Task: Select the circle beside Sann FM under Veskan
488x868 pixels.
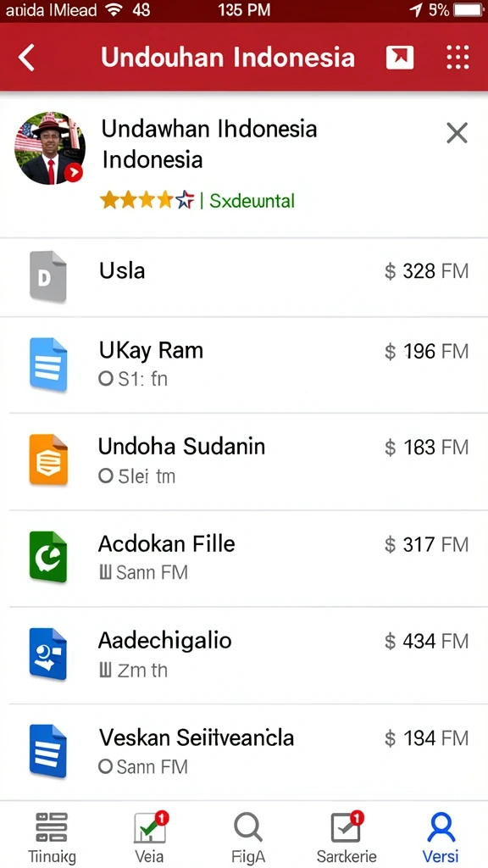Action: pos(106,766)
